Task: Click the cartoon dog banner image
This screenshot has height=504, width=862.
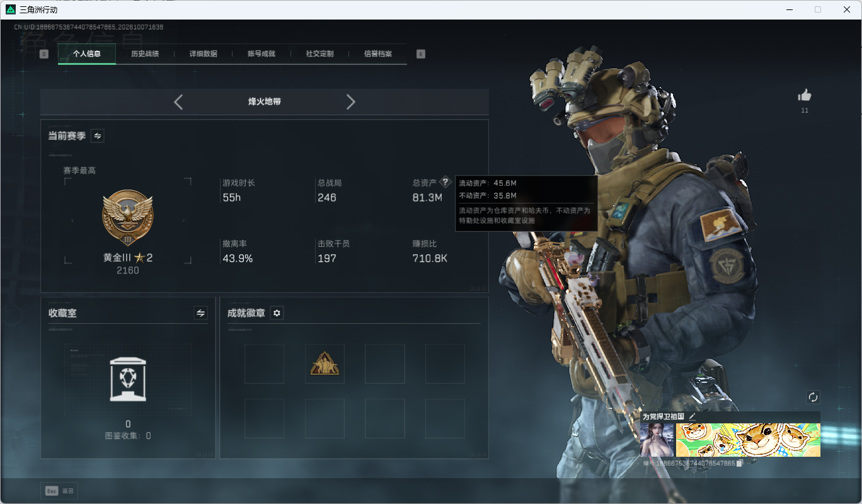Action: pyautogui.click(x=748, y=440)
